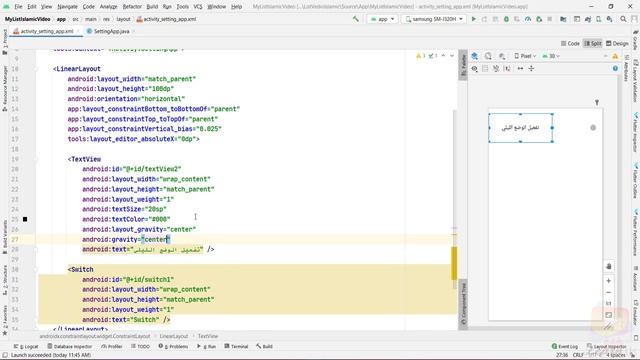Viewport: 640px width, 360px height.
Task: Open the Build Variants side panel
Action: (x=5, y=237)
